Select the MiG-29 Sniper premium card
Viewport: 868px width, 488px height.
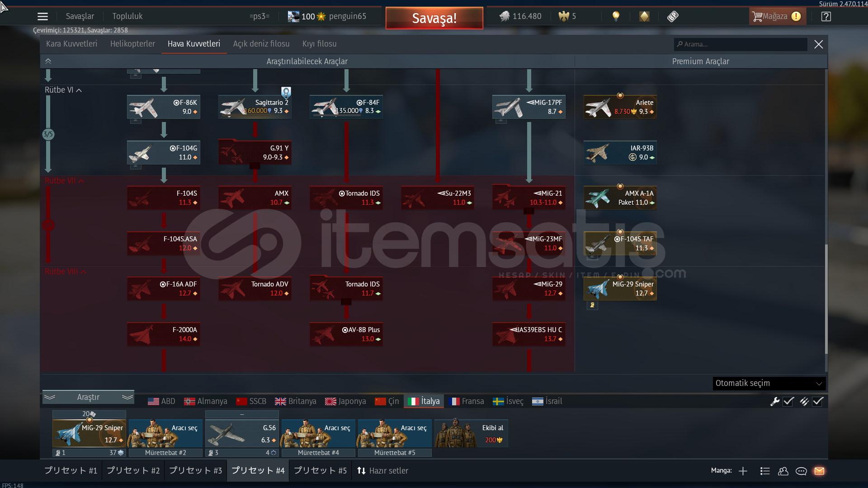tap(620, 289)
